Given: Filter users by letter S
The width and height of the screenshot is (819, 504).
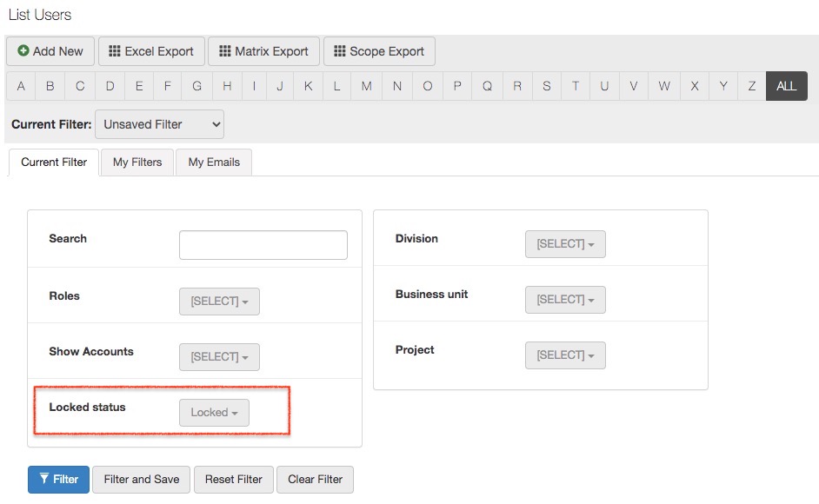Looking at the screenshot, I should click(x=546, y=86).
